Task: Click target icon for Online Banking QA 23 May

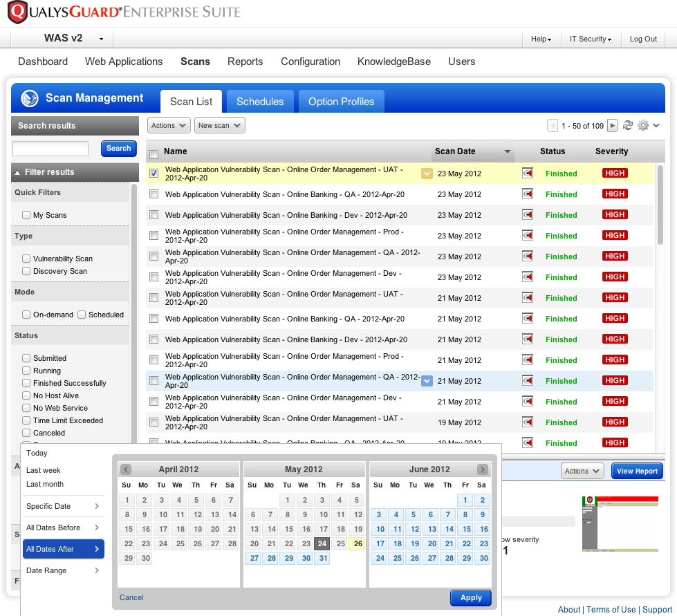Action: (527, 194)
